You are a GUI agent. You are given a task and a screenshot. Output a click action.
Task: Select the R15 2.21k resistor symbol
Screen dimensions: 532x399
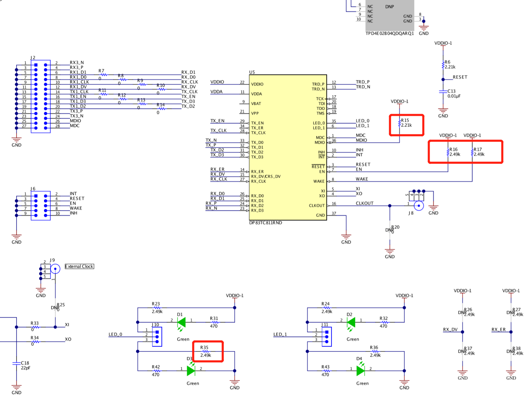(x=399, y=123)
